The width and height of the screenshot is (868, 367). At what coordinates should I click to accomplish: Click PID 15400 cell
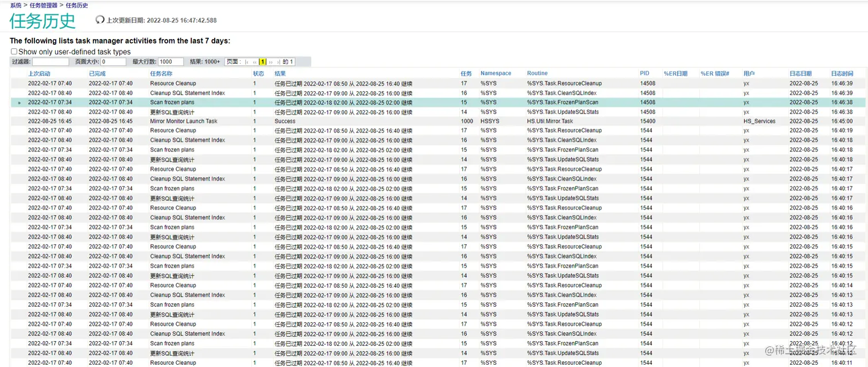tap(648, 121)
